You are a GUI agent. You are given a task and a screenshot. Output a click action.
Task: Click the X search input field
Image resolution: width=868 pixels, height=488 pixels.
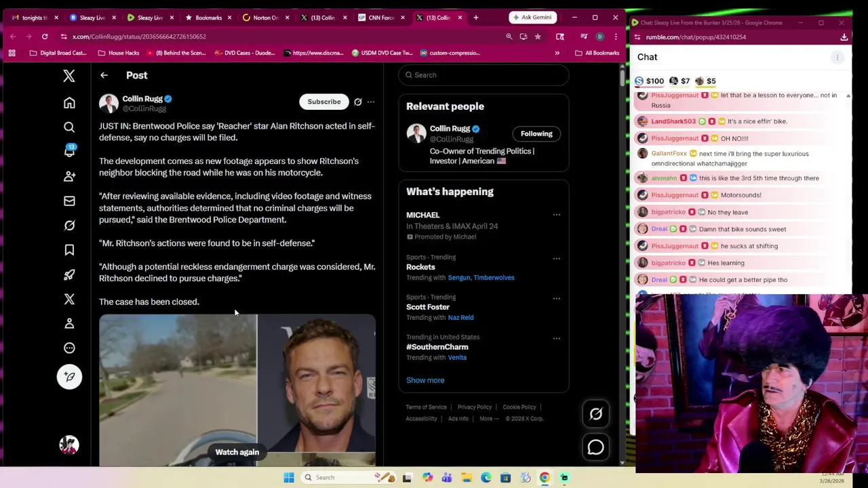coord(484,75)
